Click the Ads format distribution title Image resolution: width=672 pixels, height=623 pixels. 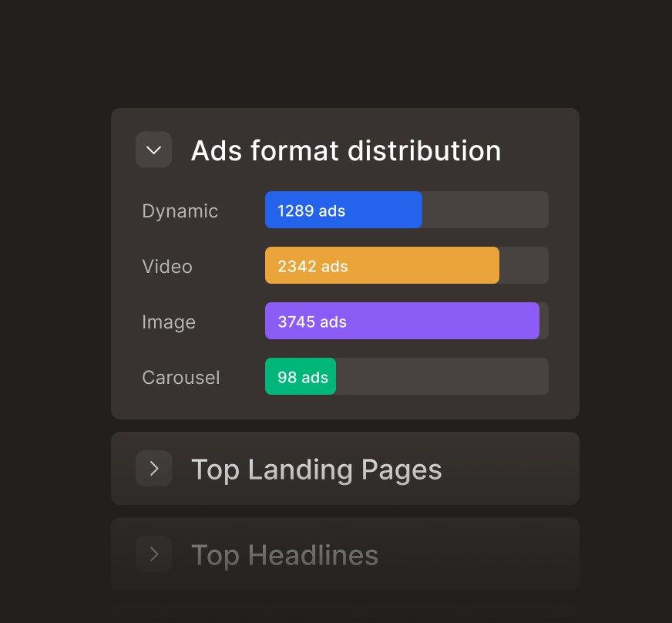click(346, 150)
